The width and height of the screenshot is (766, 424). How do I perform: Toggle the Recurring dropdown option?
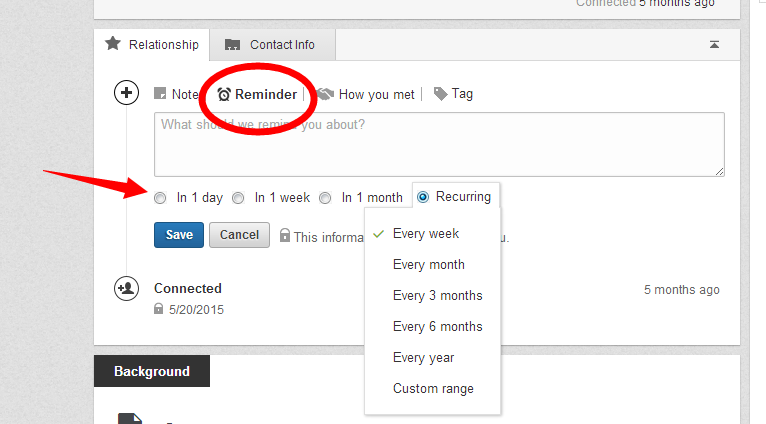coord(423,198)
